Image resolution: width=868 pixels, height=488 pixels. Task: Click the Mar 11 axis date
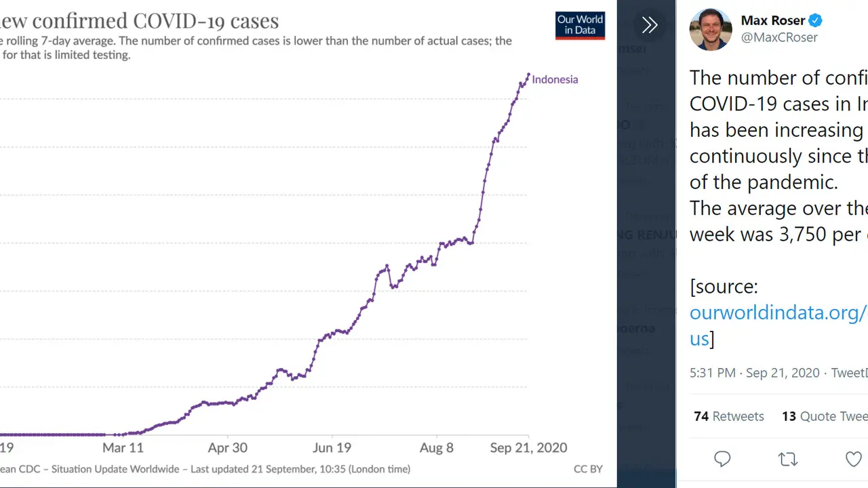pyautogui.click(x=123, y=447)
